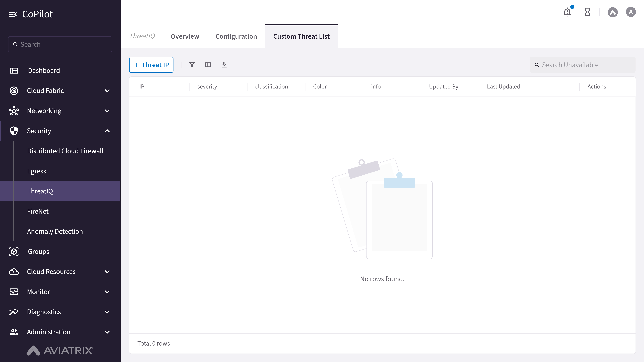644x362 pixels.
Task: Download table data with export icon
Action: point(224,65)
